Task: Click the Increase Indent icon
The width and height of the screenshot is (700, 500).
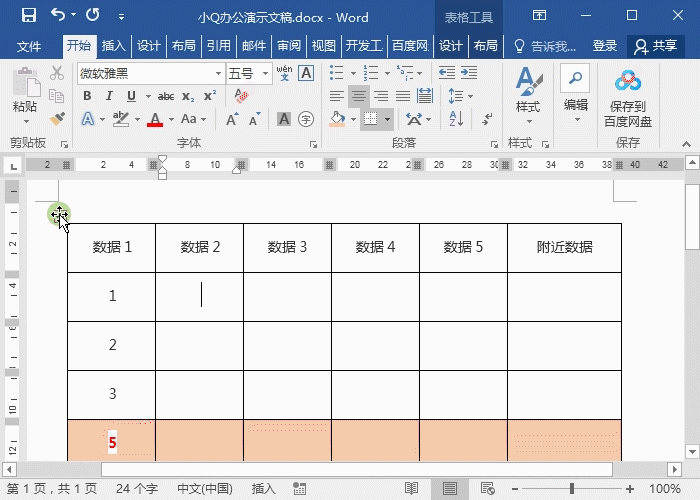Action: click(x=469, y=73)
